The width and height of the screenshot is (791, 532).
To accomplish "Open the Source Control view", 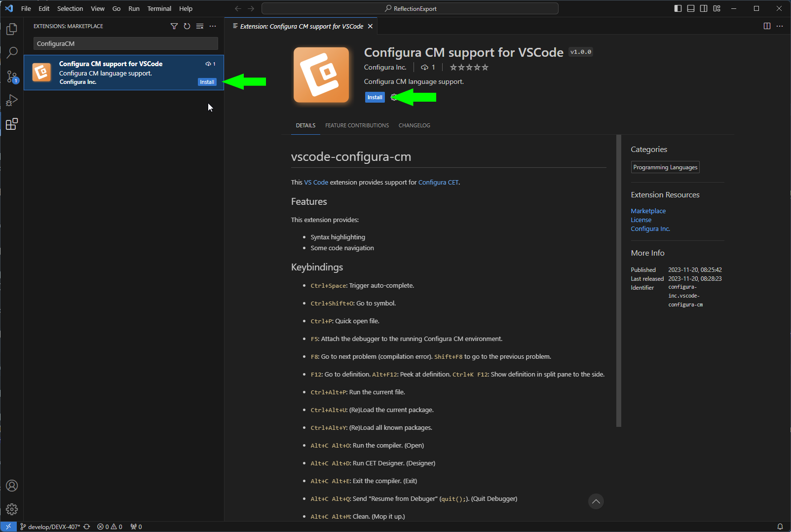I will [12, 76].
